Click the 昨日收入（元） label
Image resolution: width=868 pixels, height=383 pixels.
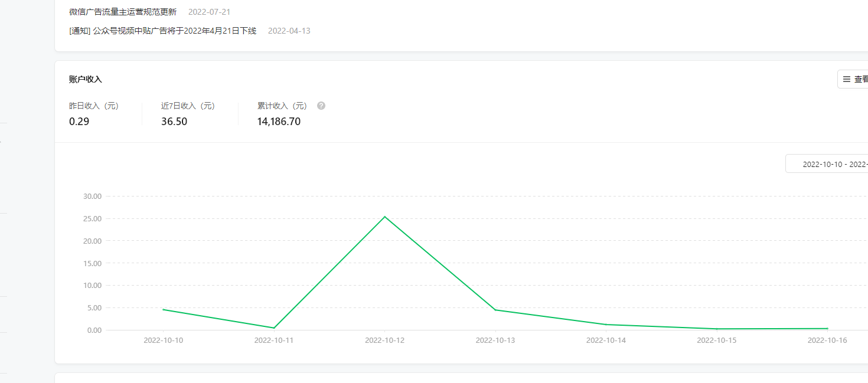tap(94, 106)
